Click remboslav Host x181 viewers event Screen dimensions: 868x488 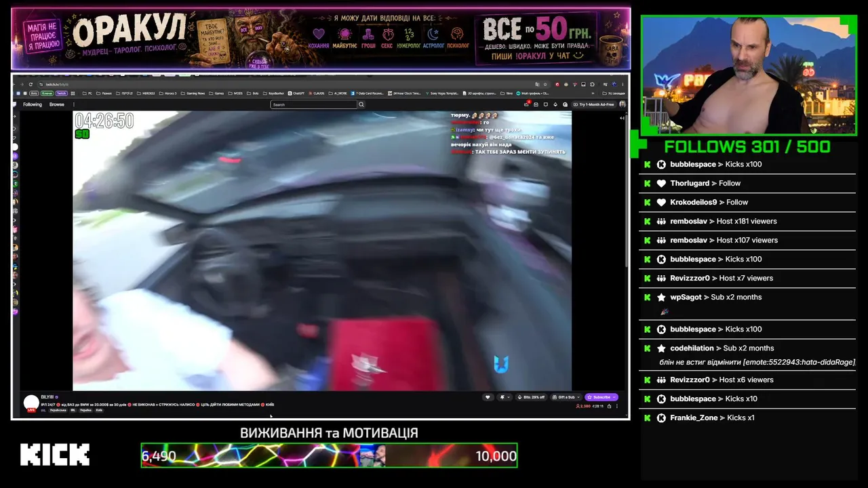point(747,221)
